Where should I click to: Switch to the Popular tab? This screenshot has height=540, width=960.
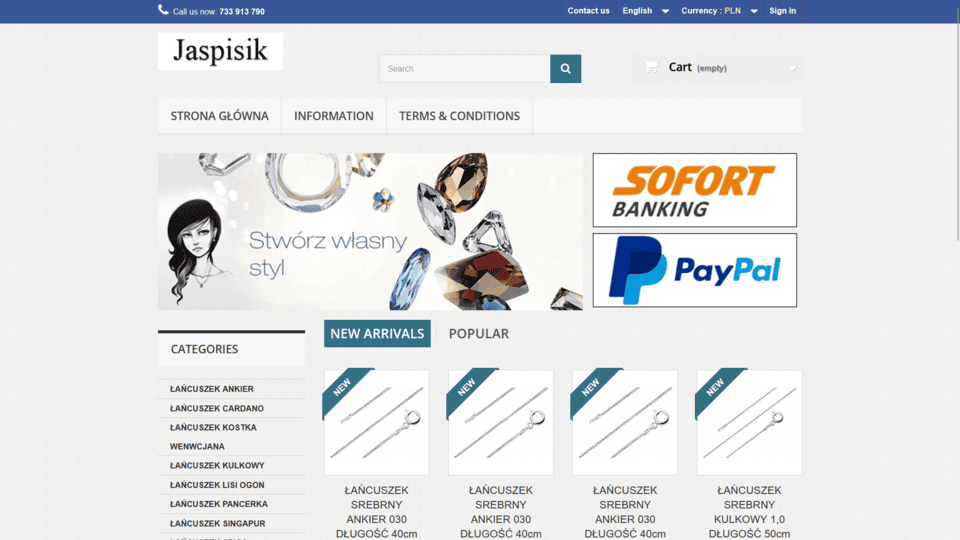[x=478, y=334]
